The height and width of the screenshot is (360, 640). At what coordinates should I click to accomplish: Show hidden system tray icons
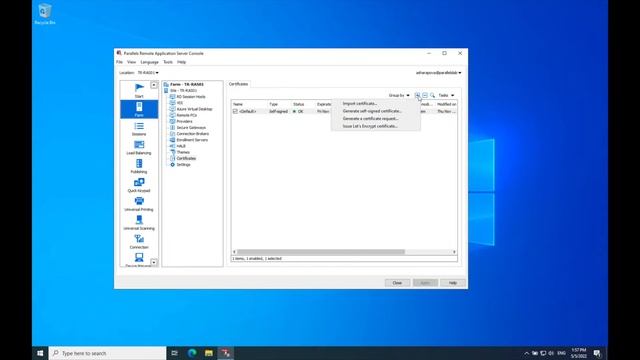click(527, 353)
